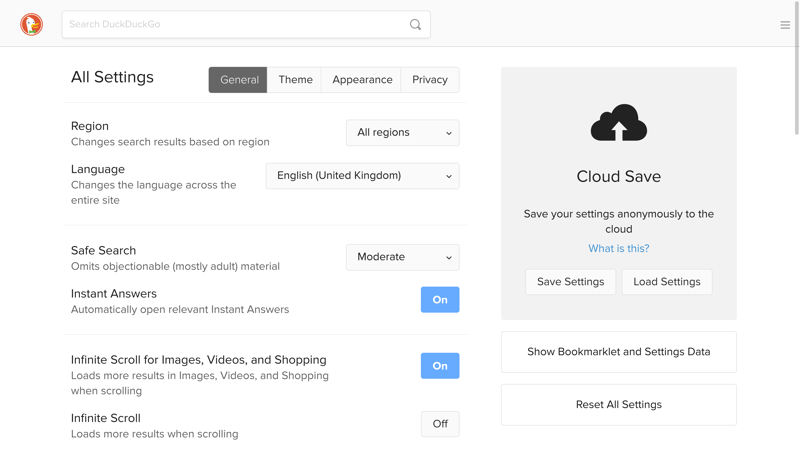Click the Load Settings button
This screenshot has width=800, height=450.
(667, 282)
